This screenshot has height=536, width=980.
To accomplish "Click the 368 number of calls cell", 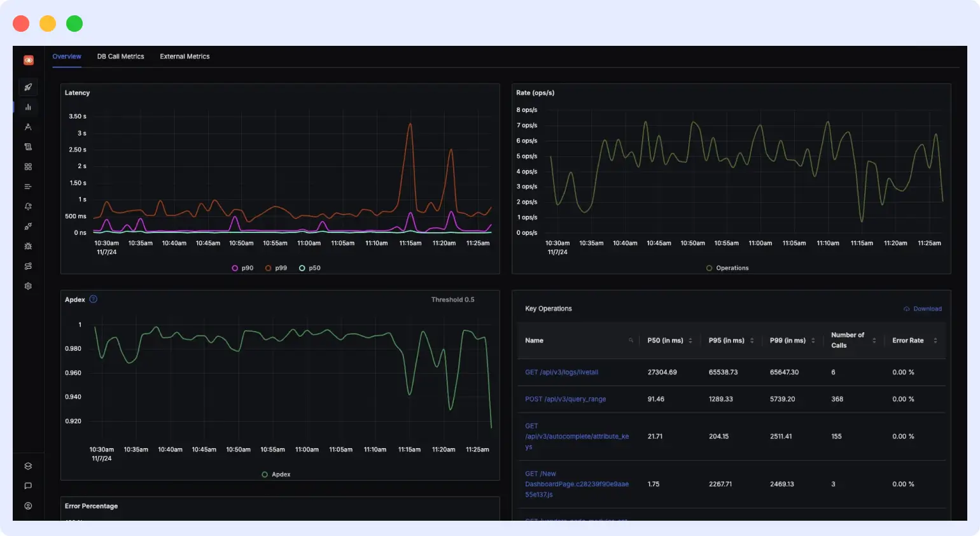I will [x=837, y=399].
